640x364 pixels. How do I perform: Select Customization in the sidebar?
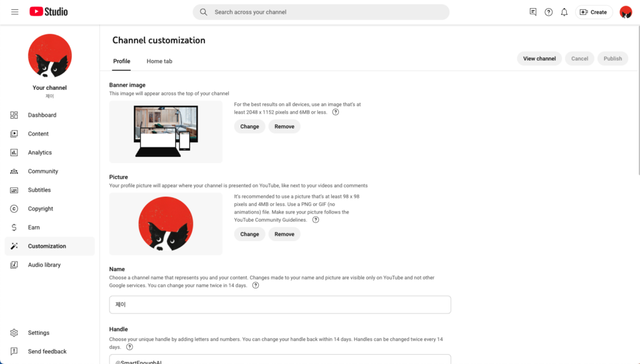point(50,246)
